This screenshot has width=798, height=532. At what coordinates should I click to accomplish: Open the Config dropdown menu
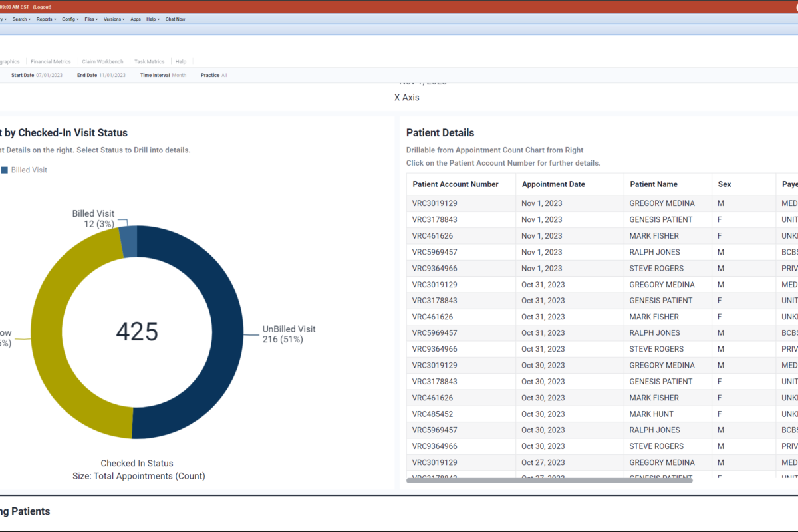[70, 19]
